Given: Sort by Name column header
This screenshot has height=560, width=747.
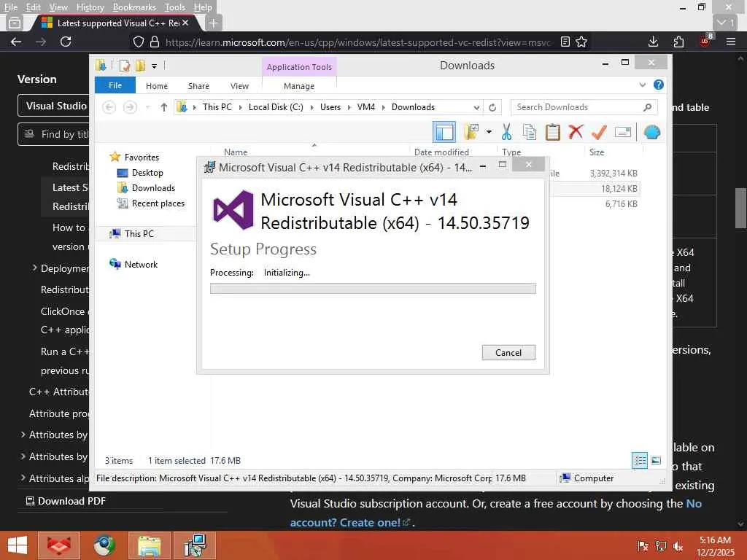Looking at the screenshot, I should tap(236, 152).
